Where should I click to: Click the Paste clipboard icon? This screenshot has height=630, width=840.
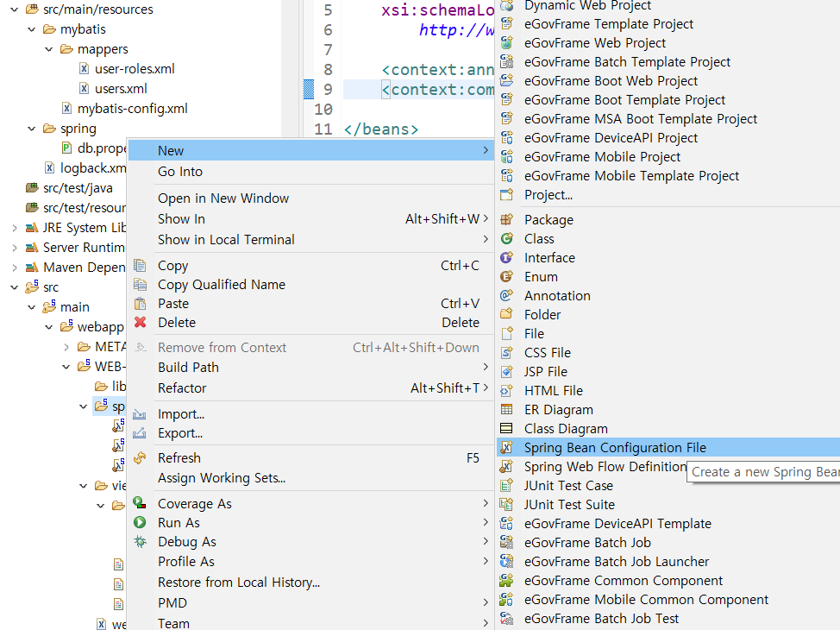140,304
